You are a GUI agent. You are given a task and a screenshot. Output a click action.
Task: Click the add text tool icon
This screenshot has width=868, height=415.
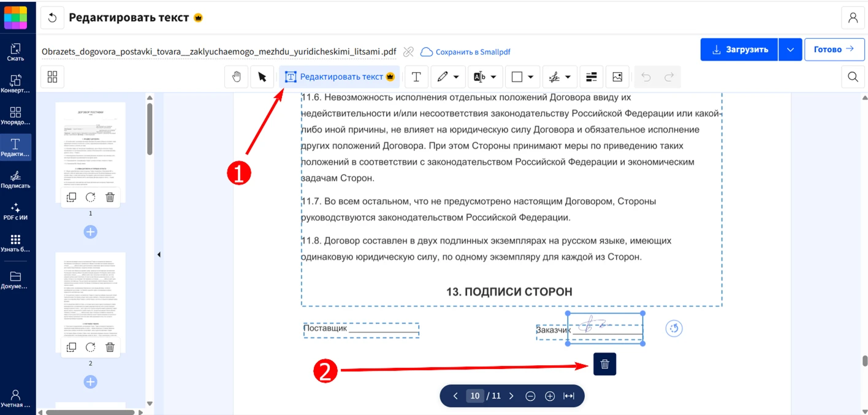416,77
